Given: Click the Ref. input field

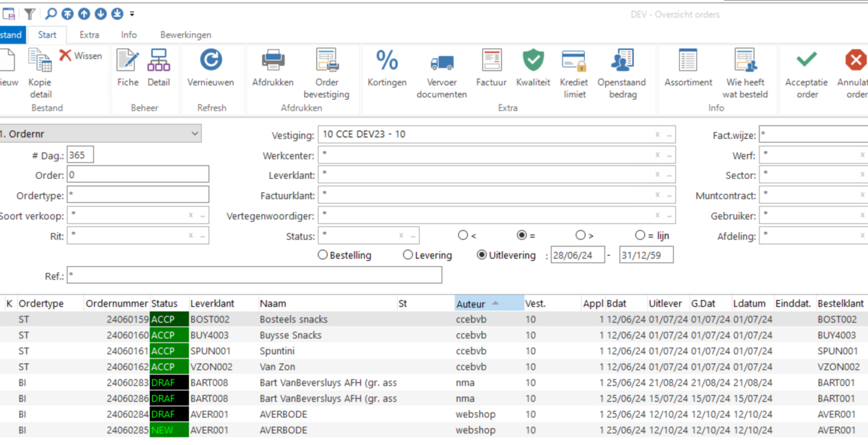Looking at the screenshot, I should pyautogui.click(x=254, y=275).
